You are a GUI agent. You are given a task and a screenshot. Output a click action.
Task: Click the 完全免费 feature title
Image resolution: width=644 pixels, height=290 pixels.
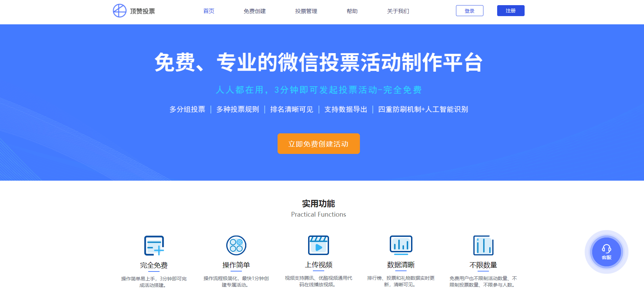click(x=154, y=265)
